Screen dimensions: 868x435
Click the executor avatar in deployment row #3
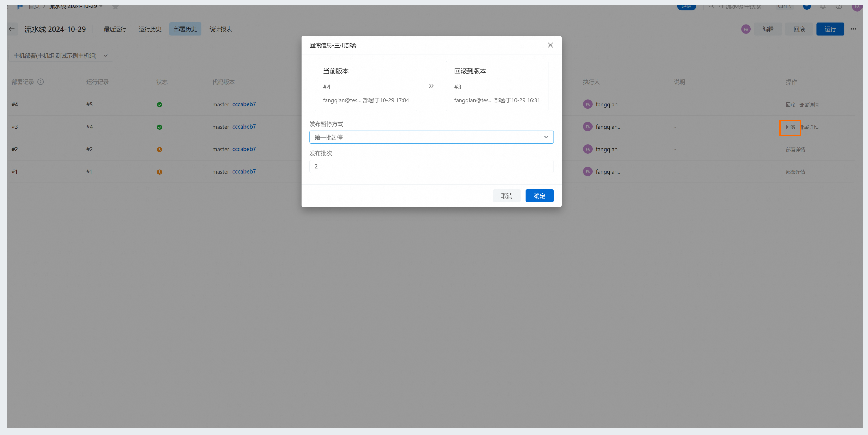tap(588, 127)
